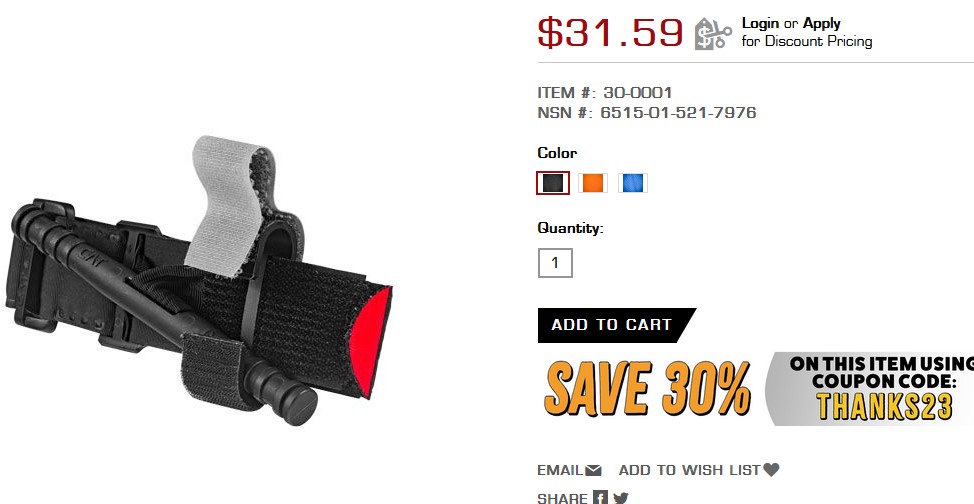Click the discount price tag icon
The image size is (974, 504).
click(712, 34)
